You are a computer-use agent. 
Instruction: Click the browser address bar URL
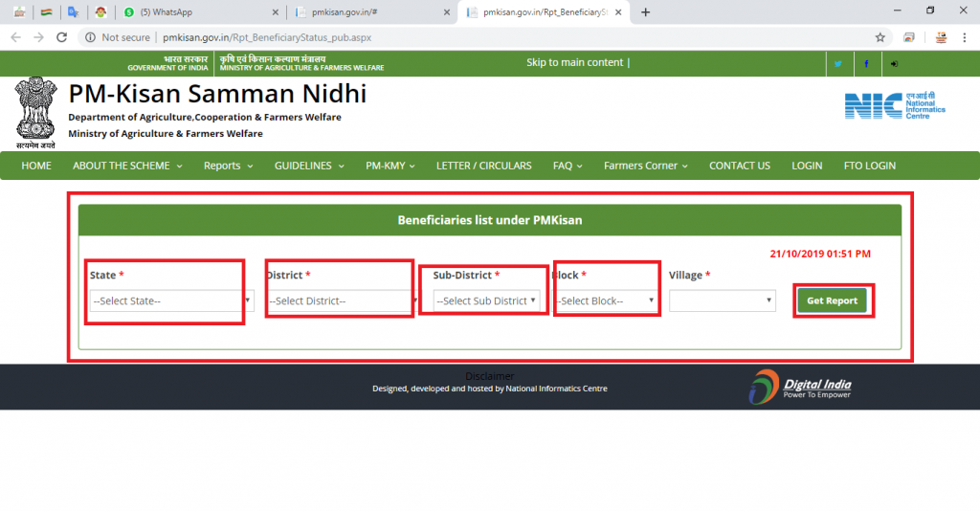(267, 37)
